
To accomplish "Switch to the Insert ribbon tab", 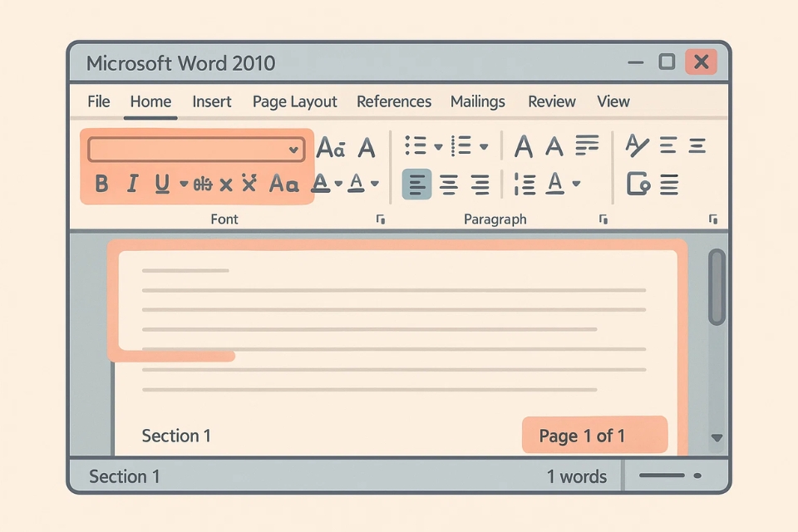I will point(211,101).
